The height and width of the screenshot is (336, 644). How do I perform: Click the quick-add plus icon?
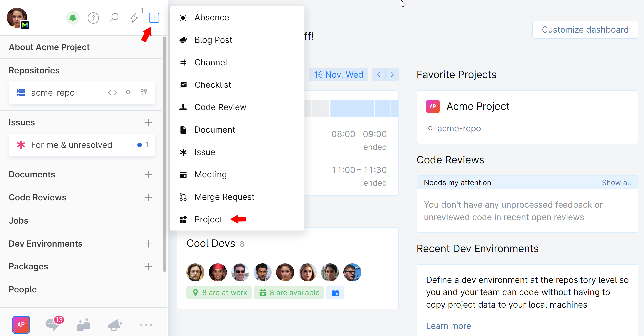154,18
